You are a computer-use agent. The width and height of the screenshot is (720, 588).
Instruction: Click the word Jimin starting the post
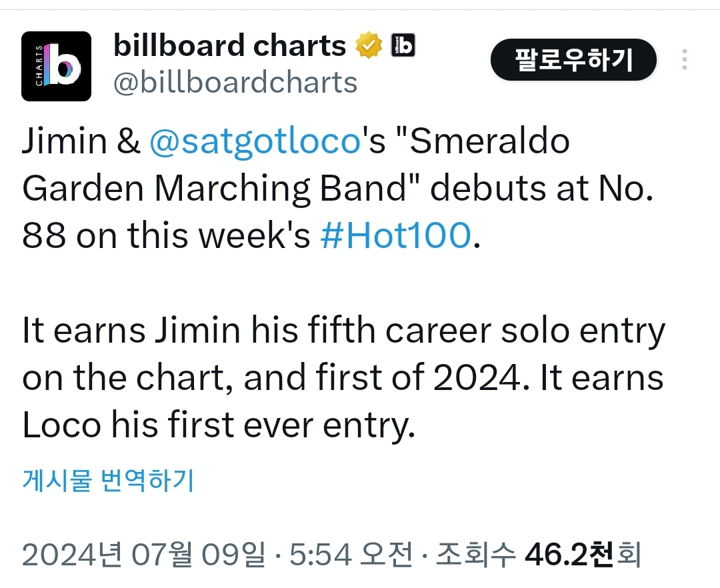(64, 141)
